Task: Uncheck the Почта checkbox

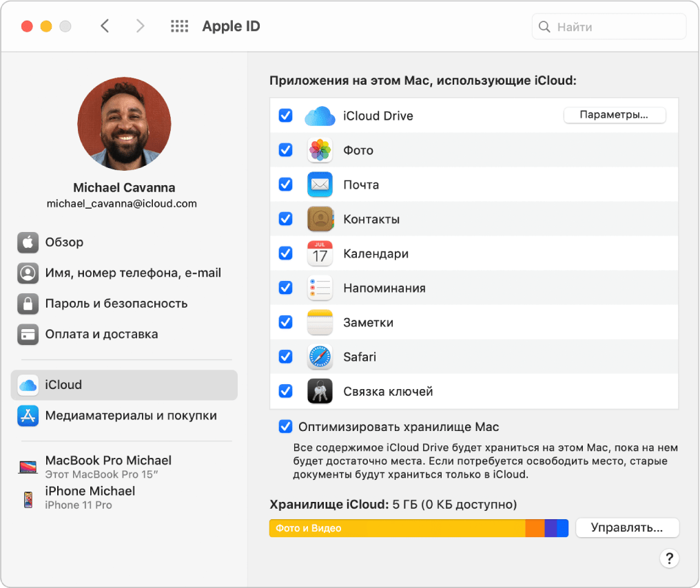Action: coord(285,185)
